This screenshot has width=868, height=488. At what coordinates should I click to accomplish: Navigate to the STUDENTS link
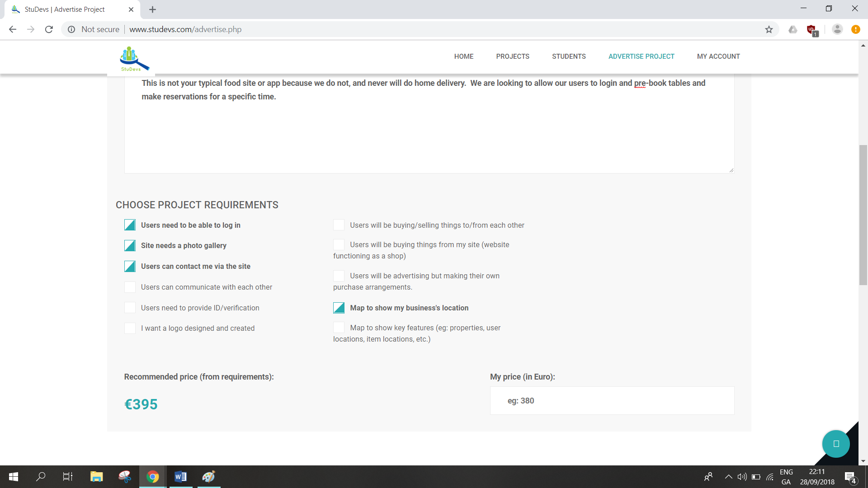[569, 56]
